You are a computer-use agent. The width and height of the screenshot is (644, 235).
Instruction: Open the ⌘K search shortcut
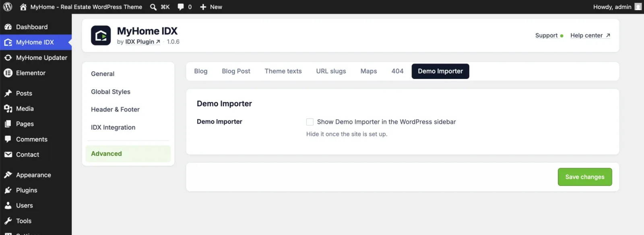(x=165, y=7)
